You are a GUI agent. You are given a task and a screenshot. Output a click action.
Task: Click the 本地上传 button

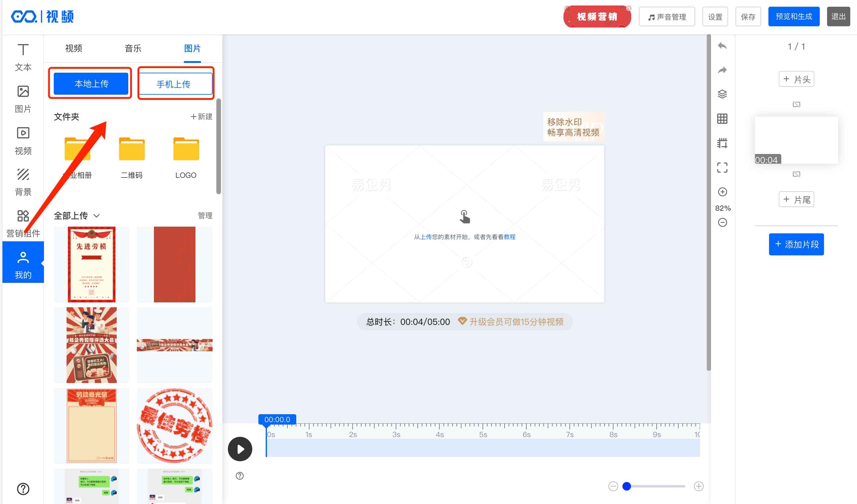91,84
